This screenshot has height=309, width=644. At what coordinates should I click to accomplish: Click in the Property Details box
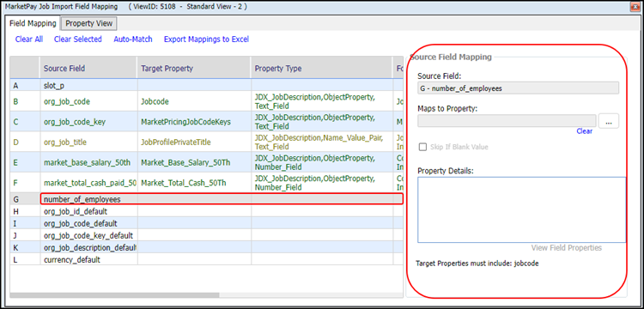(521, 209)
